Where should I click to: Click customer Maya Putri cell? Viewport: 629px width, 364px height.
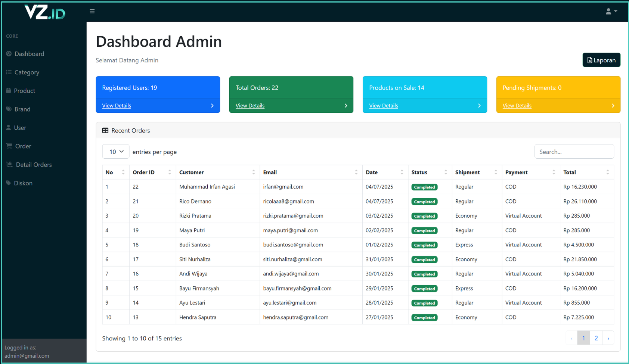[x=218, y=230]
